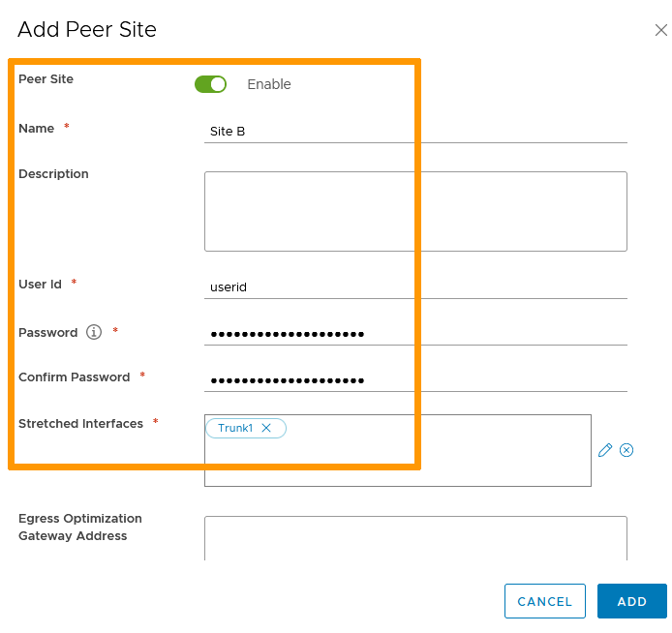672x633 pixels.
Task: Focus the Description text area
Action: point(415,211)
